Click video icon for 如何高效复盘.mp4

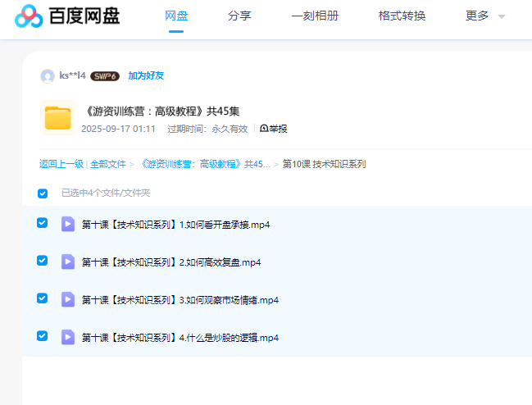point(68,262)
